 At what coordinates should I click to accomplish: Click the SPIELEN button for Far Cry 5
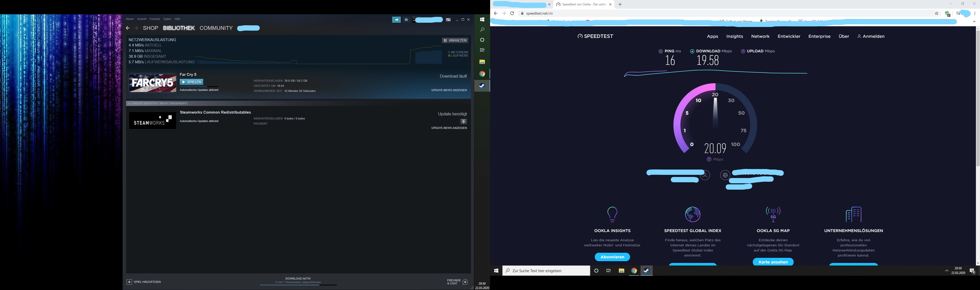click(x=191, y=82)
